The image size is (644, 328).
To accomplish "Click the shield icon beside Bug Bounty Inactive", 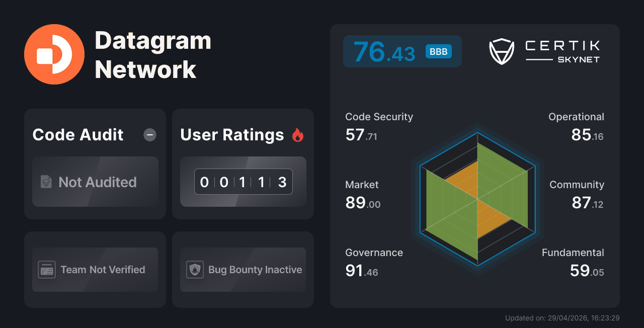I will coord(195,270).
